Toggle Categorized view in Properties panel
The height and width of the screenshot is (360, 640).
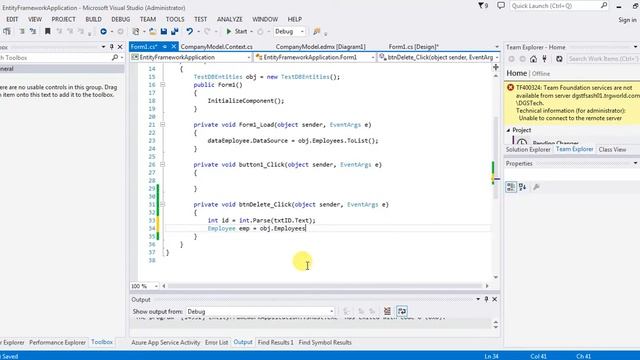[x=511, y=187]
